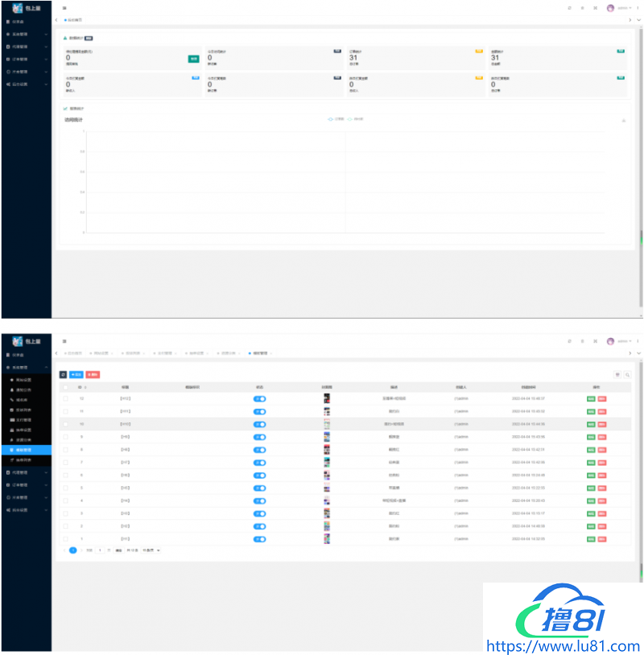Screen dimensions: 644x655
Task: Select the highlighted active item in lower sidebar
Action: 26,450
